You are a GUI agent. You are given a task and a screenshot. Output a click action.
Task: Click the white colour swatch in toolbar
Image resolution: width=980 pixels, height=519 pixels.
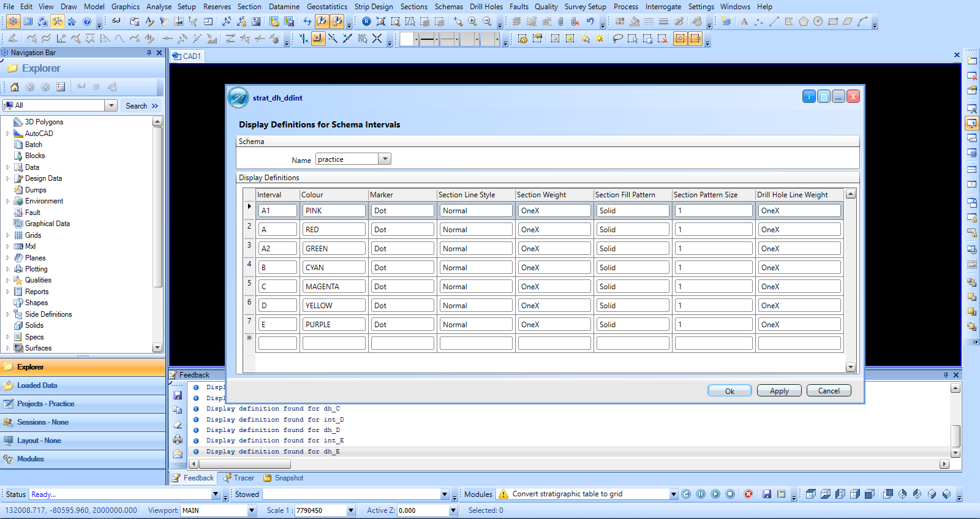[x=407, y=39]
